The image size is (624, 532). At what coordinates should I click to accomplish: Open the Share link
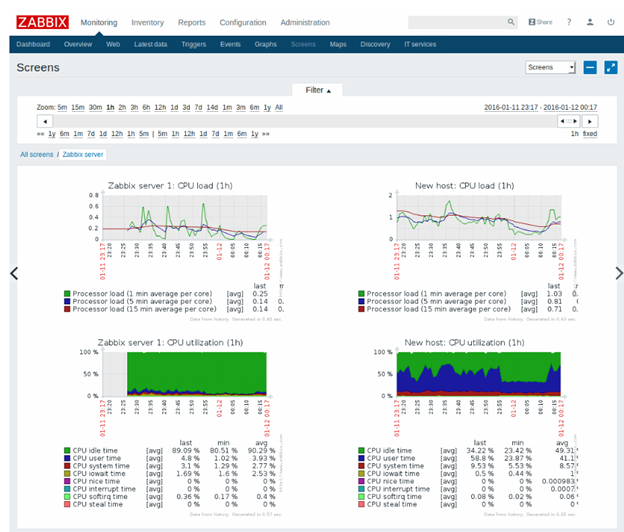(x=540, y=22)
